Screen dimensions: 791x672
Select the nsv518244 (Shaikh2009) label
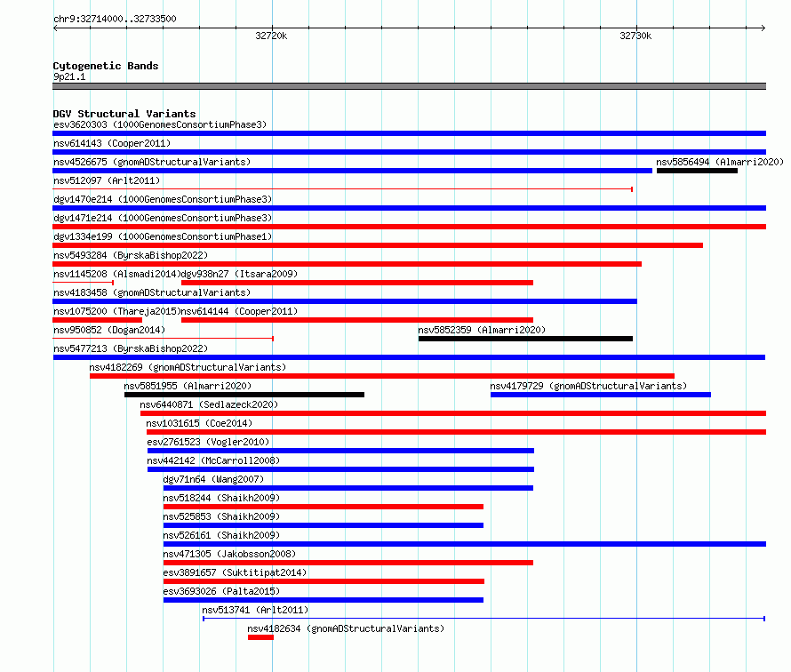[x=221, y=498]
